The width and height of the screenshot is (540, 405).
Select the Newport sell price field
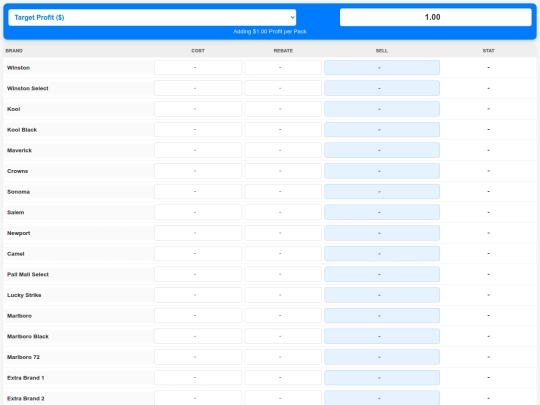point(382,233)
